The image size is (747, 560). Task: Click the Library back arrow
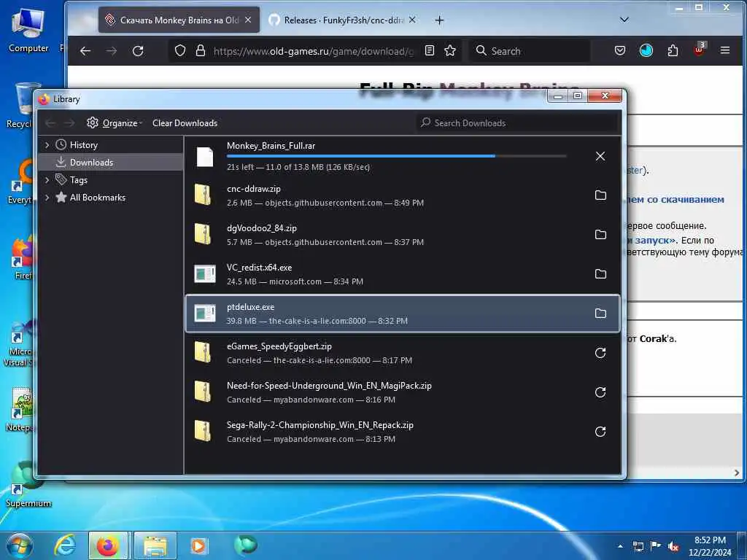pos(50,122)
